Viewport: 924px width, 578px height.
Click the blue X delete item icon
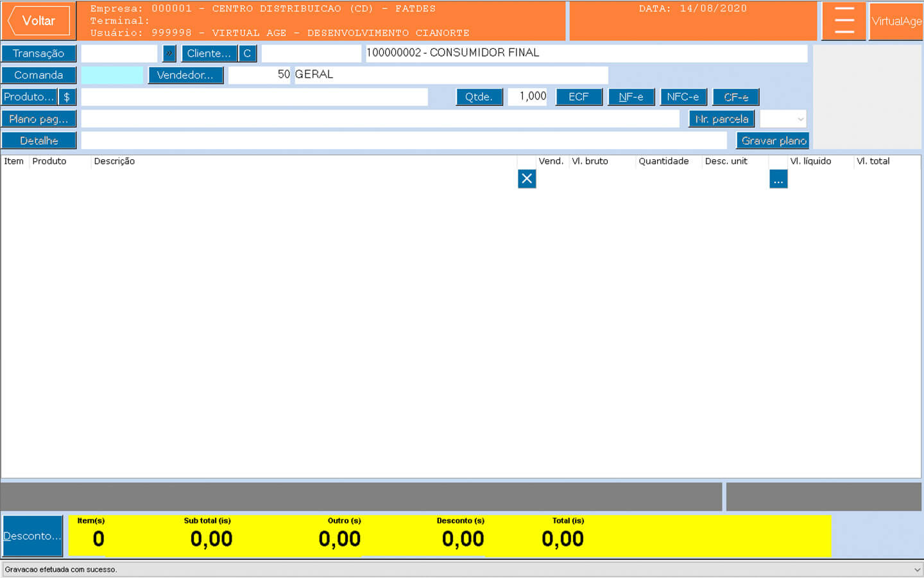click(527, 179)
